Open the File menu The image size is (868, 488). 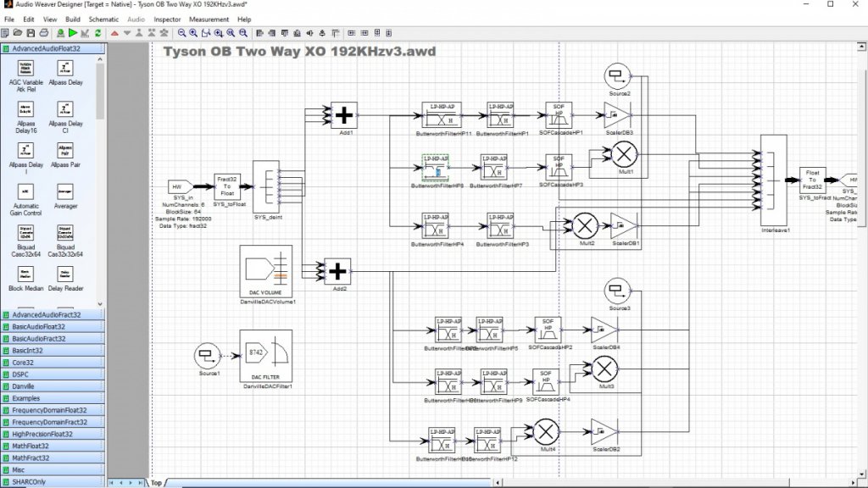tap(9, 19)
